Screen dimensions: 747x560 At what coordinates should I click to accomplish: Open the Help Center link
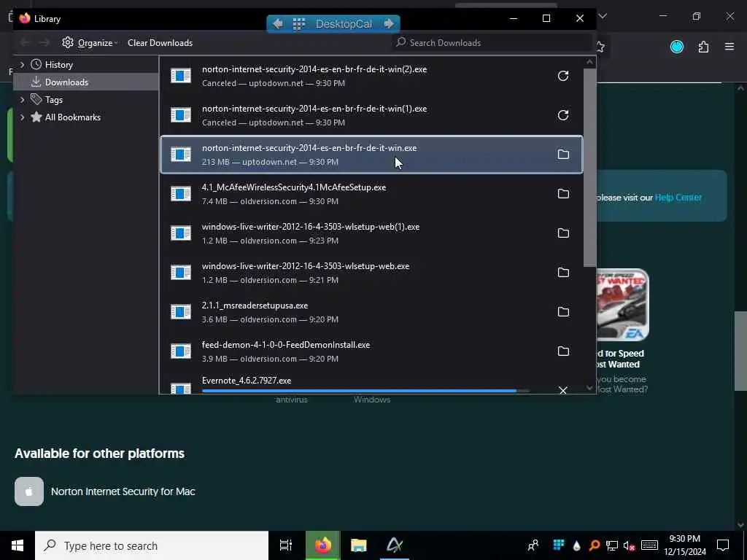678,197
